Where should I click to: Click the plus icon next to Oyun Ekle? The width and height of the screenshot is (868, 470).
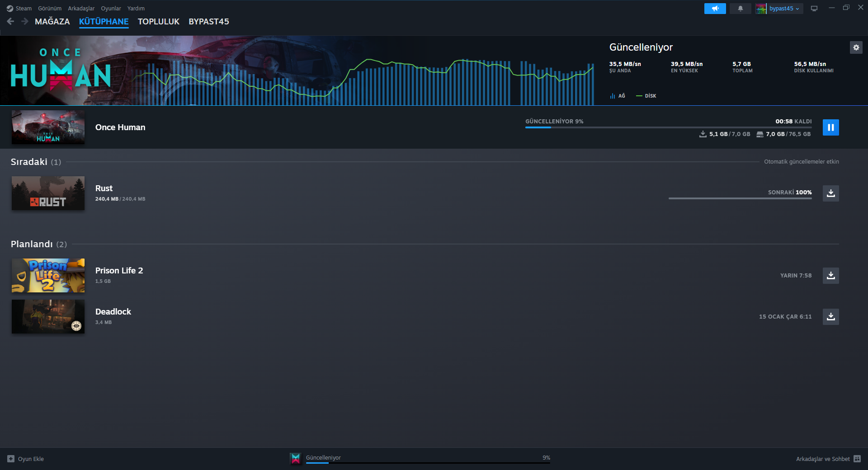11,459
